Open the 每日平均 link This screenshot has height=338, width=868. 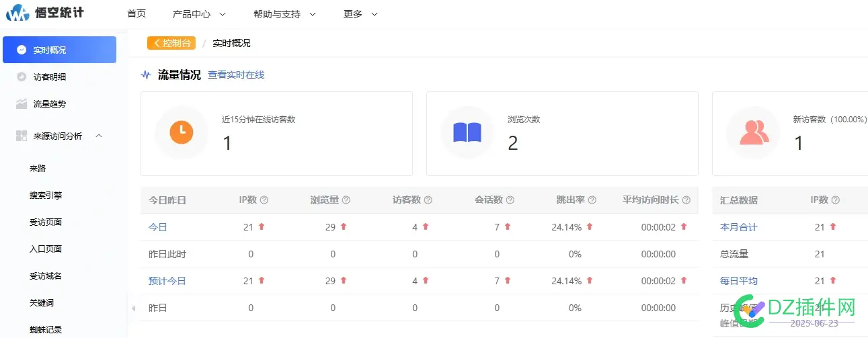(739, 281)
